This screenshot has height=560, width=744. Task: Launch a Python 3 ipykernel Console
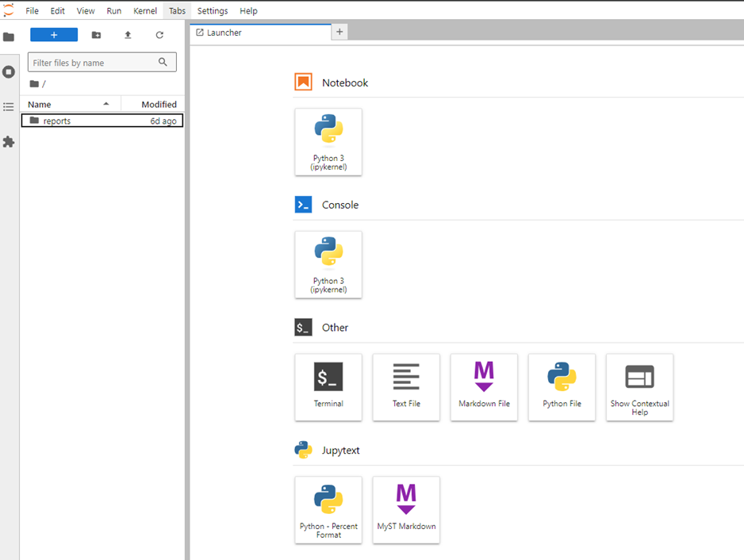tap(328, 265)
